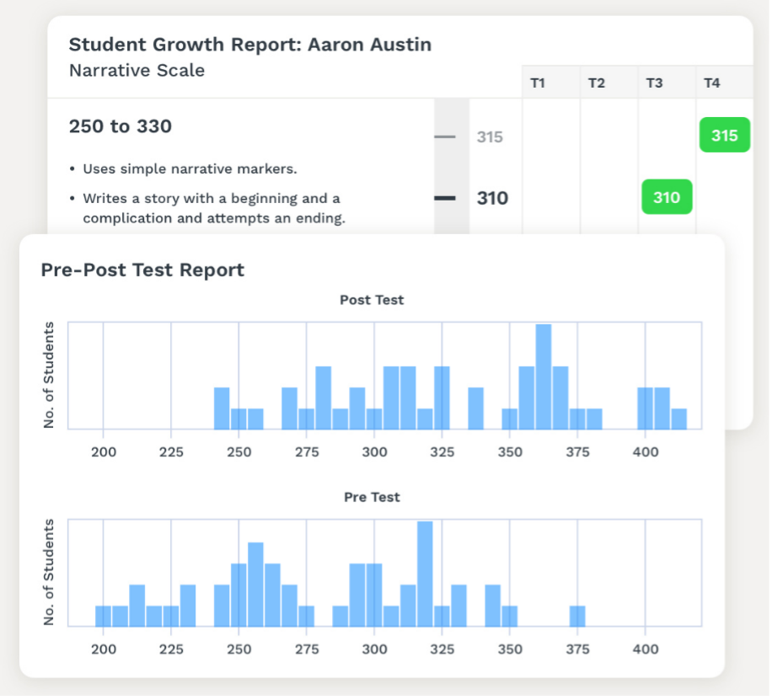This screenshot has height=700, width=772.
Task: Open the Student Growth Report title
Action: pos(250,44)
